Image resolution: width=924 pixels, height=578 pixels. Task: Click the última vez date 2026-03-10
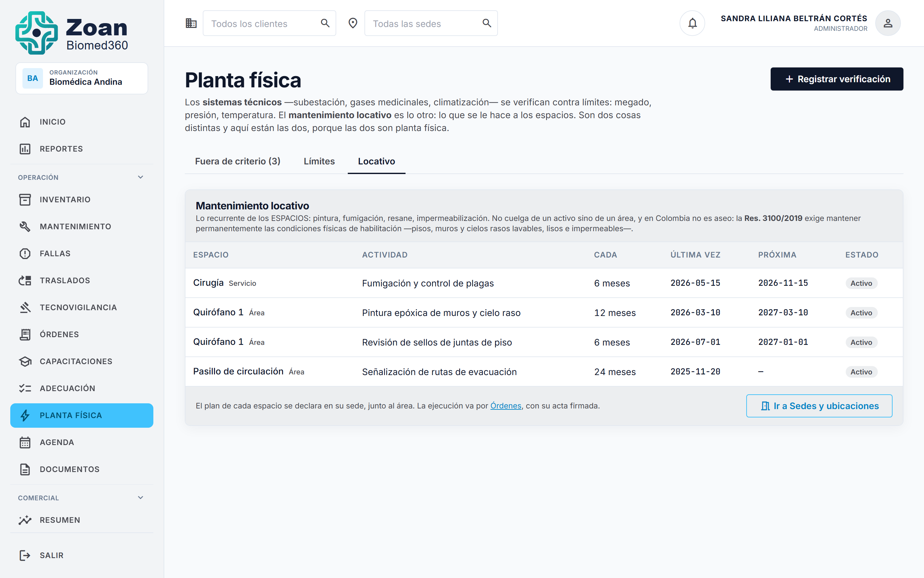tap(695, 313)
